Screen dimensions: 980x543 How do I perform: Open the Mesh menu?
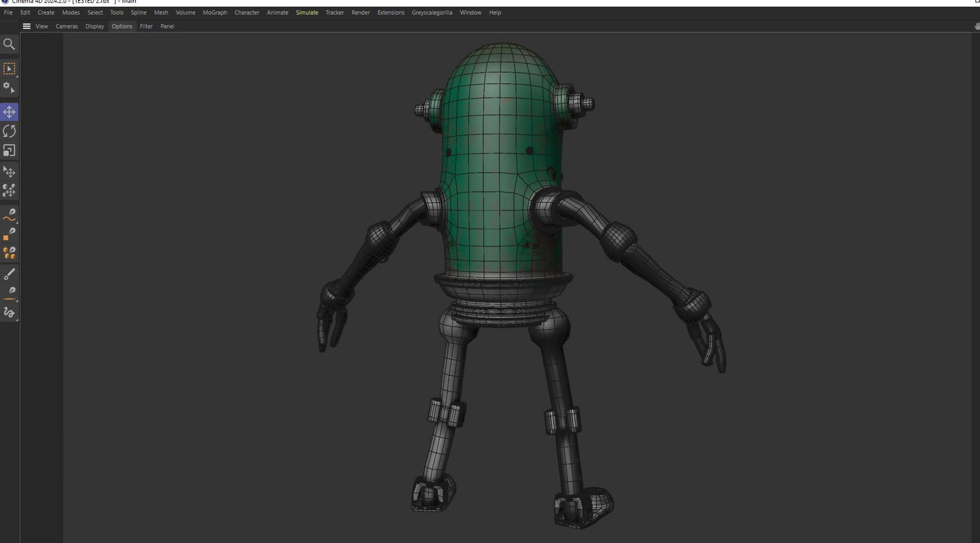point(161,13)
